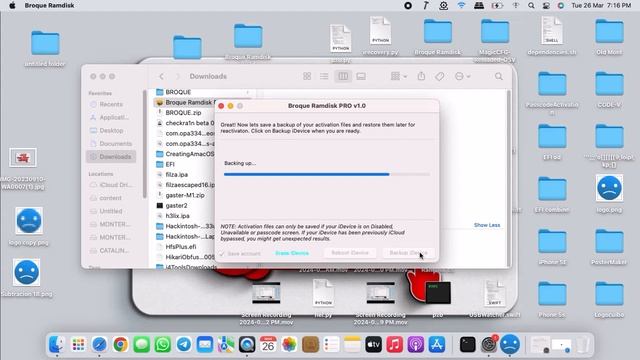Screen dimensions: 640x360
Task: Select HfsPlus.efi in the Downloads list
Action: [181, 247]
